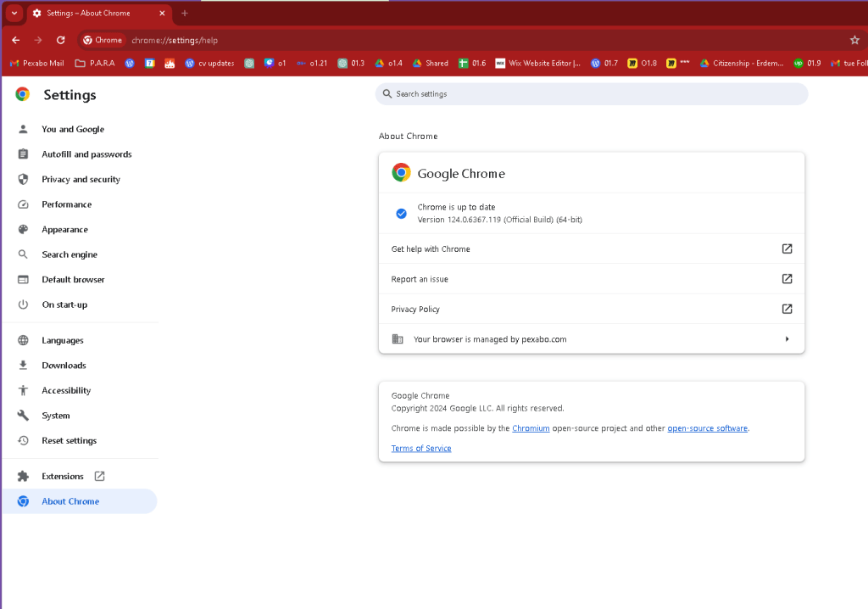Image resolution: width=868 pixels, height=609 pixels.
Task: Open Report an issue
Action: [x=591, y=279]
